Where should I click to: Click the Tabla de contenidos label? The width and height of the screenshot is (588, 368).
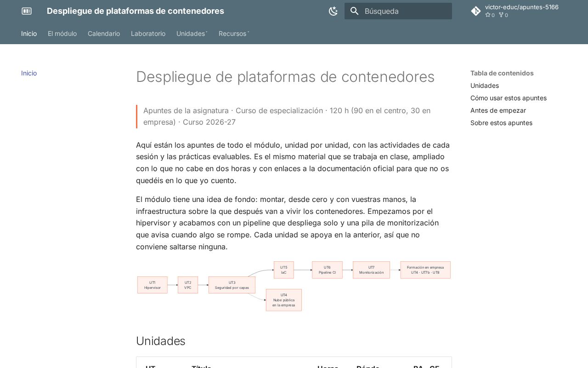pyautogui.click(x=502, y=73)
